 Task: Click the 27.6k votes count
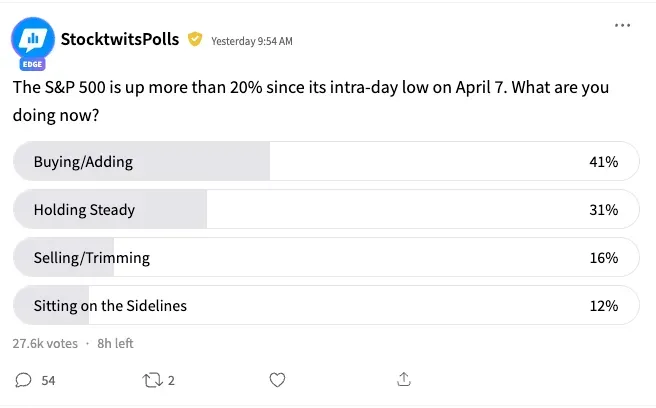point(45,344)
